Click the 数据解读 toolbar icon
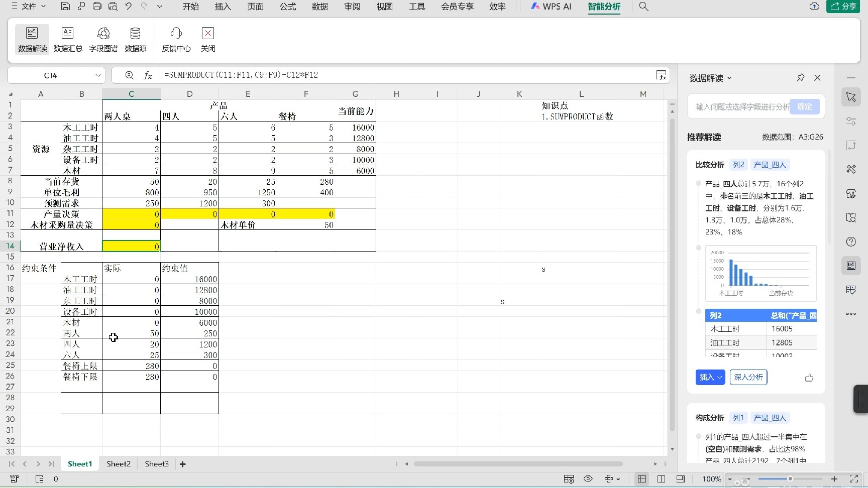This screenshot has width=868, height=488. pyautogui.click(x=32, y=39)
